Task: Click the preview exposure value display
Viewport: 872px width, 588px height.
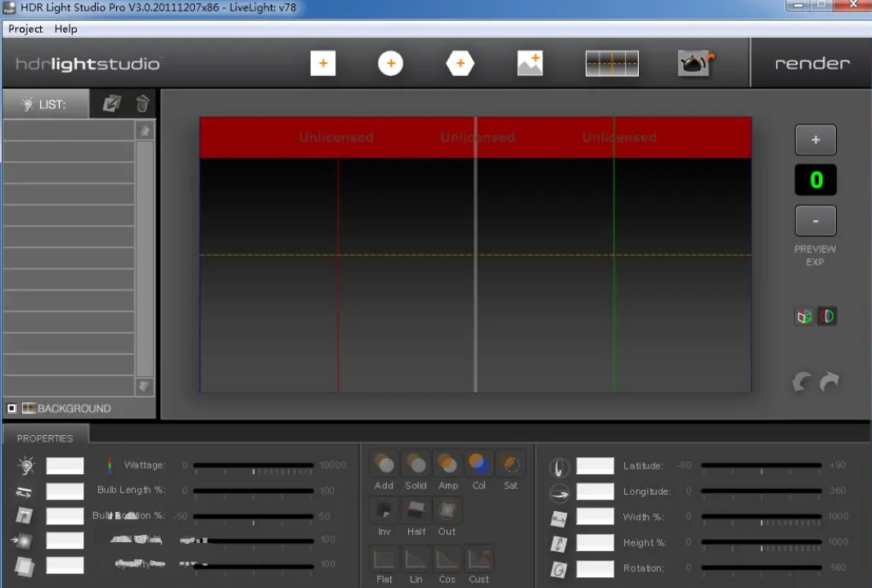Action: pyautogui.click(x=816, y=180)
